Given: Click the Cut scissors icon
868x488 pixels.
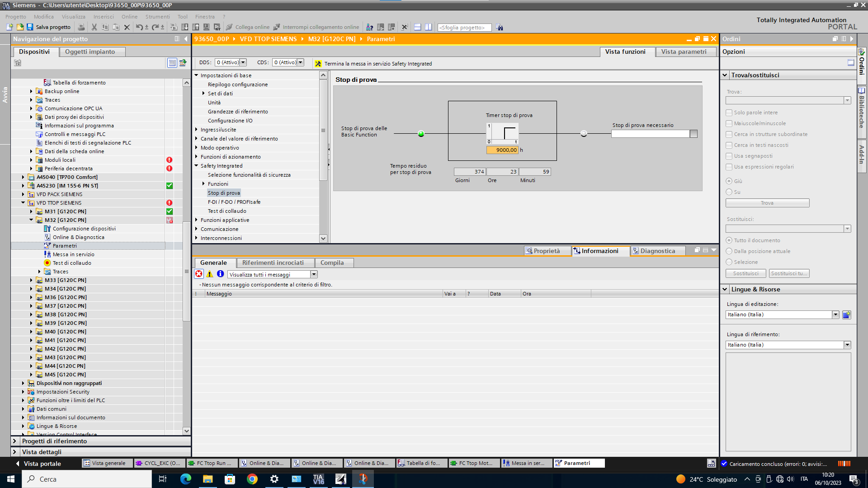Looking at the screenshot, I should coord(94,27).
